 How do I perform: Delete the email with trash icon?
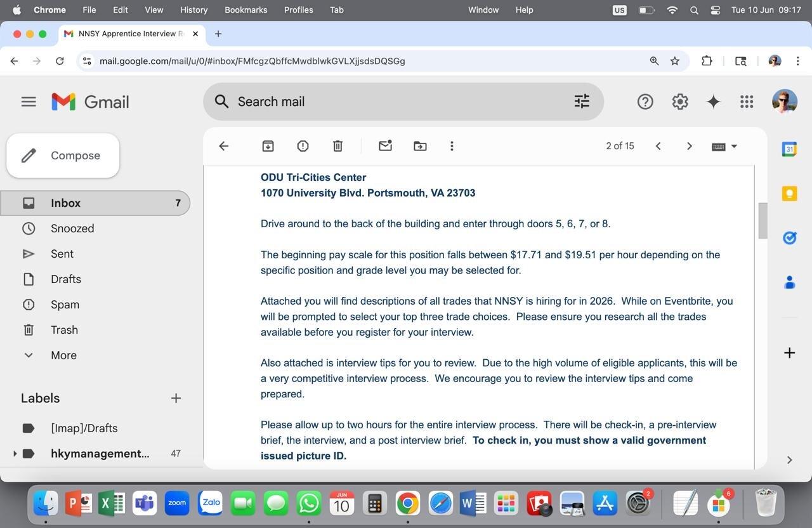pyautogui.click(x=337, y=146)
